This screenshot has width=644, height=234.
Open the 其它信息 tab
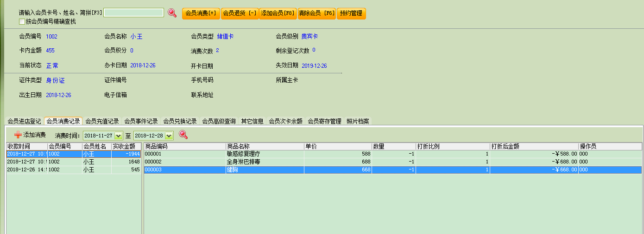point(253,121)
